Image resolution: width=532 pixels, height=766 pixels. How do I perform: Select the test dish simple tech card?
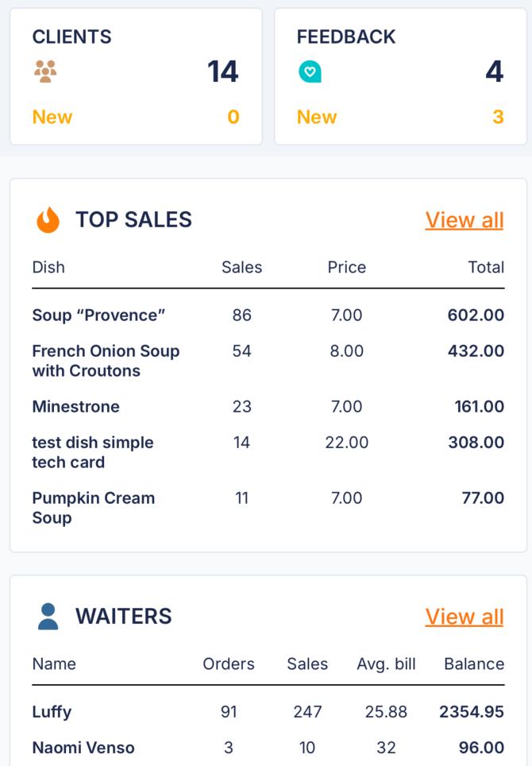93,452
